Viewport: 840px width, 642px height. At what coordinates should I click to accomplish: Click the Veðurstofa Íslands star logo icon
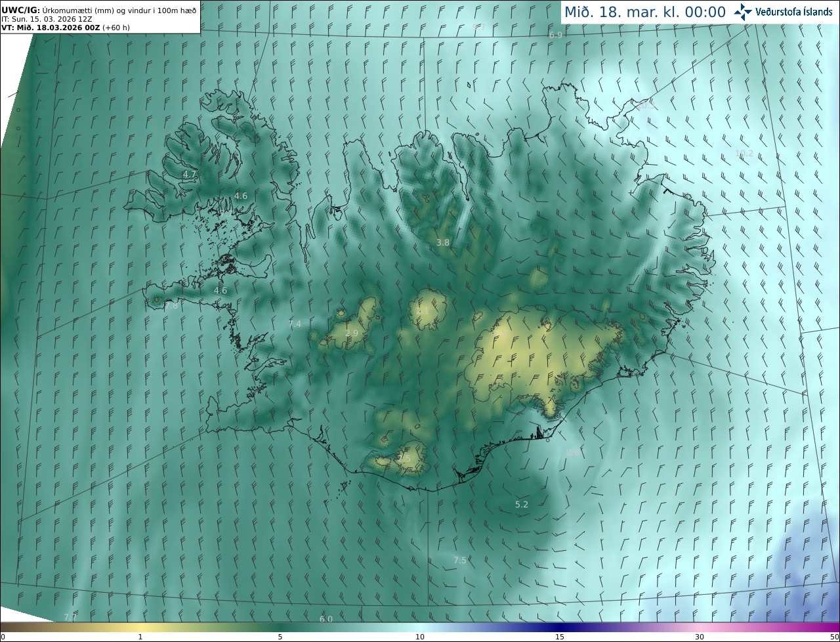click(743, 12)
